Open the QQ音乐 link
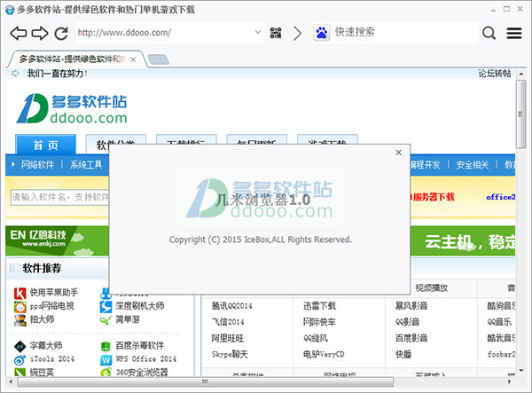Viewport: 532px width, 393px height. point(499,322)
